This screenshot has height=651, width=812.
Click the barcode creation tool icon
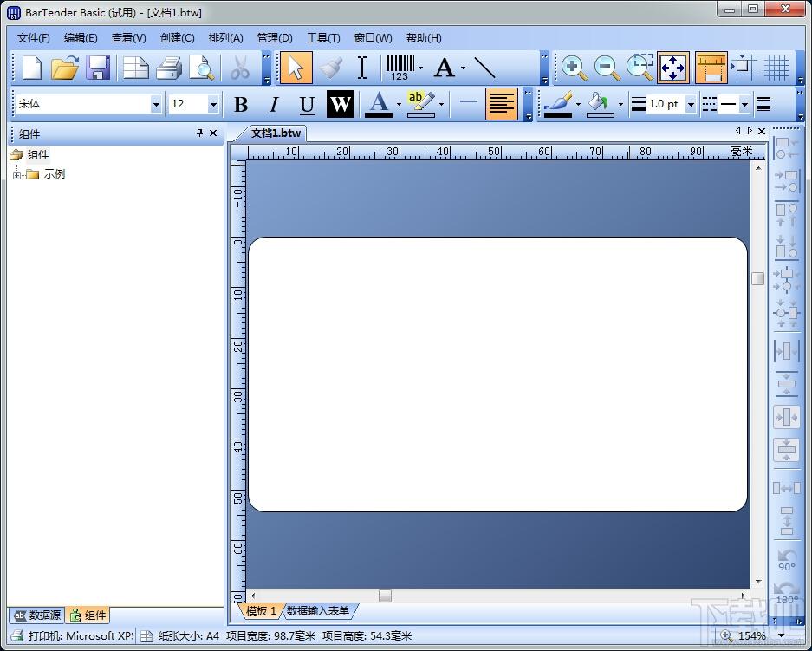pyautogui.click(x=400, y=68)
